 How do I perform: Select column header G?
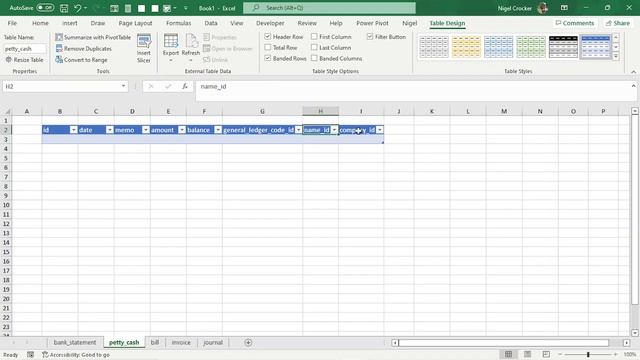click(262, 111)
